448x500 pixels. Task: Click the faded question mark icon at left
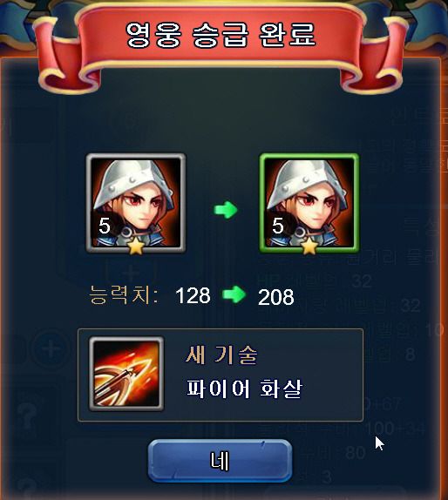click(x=27, y=416)
